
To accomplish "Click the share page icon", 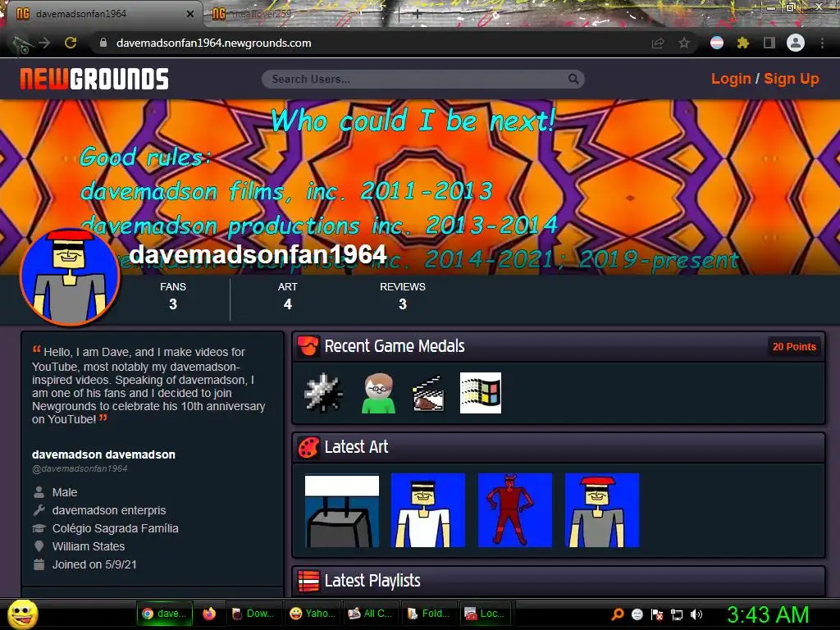I will tap(657, 43).
